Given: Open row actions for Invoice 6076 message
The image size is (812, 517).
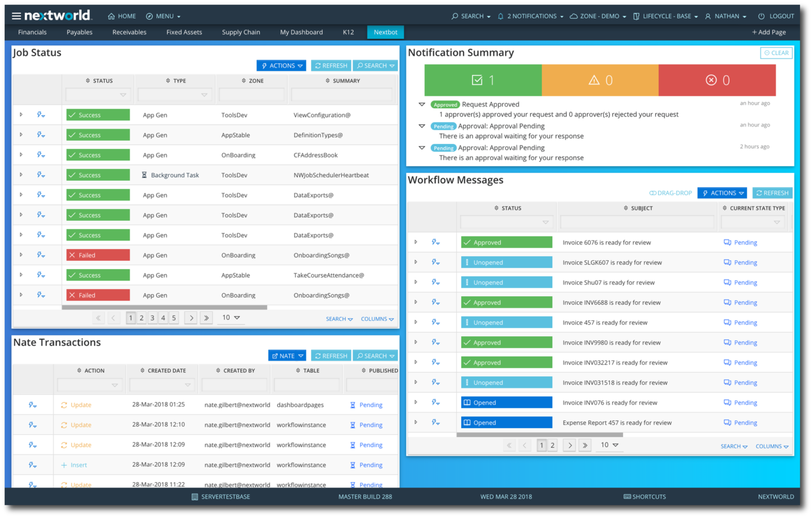Looking at the screenshot, I should tap(436, 242).
